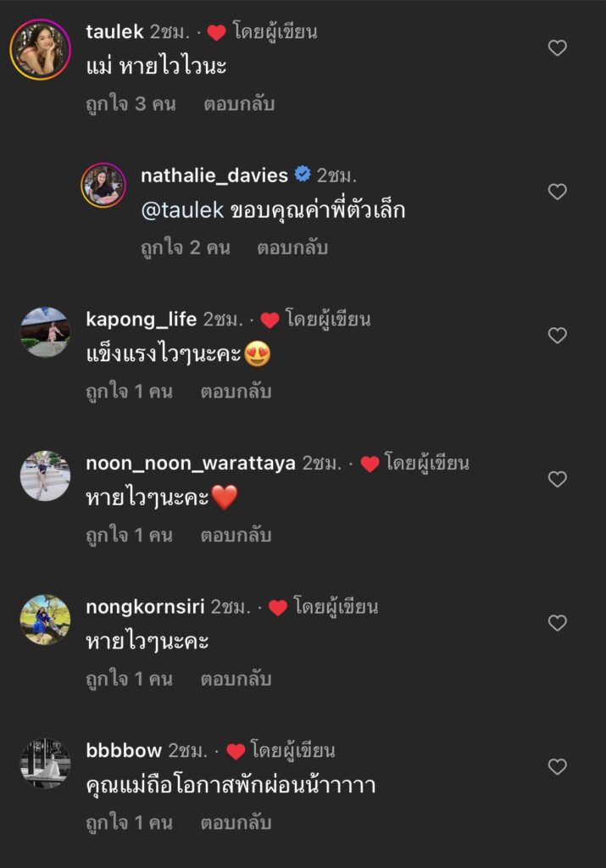Reply to nathalie_davies' comment
Image resolution: width=606 pixels, height=868 pixels.
(292, 248)
